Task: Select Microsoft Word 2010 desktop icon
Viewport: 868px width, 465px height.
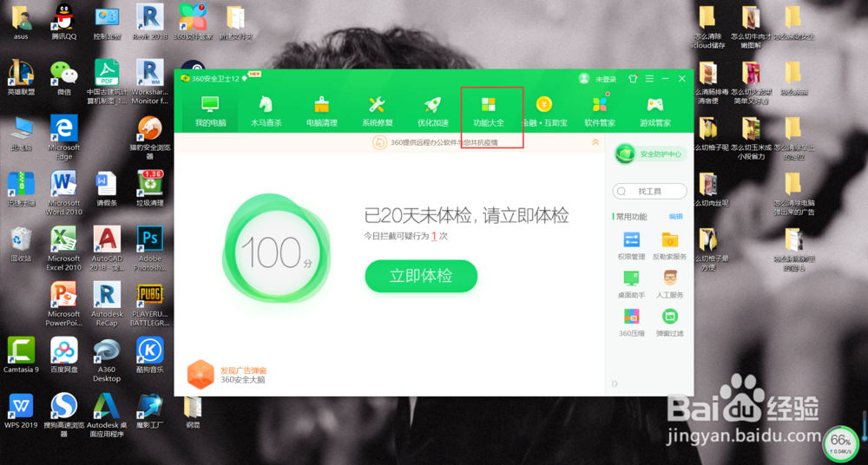Action: [x=64, y=193]
